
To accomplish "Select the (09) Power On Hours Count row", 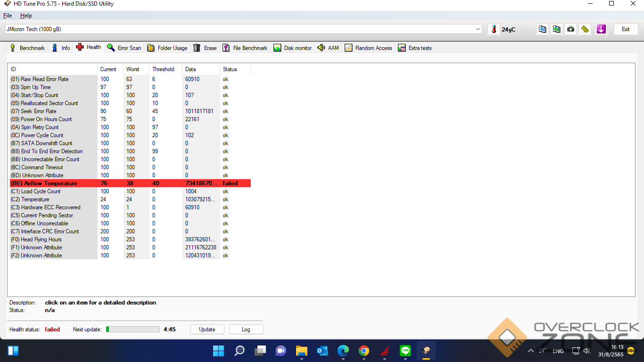I will (x=130, y=119).
